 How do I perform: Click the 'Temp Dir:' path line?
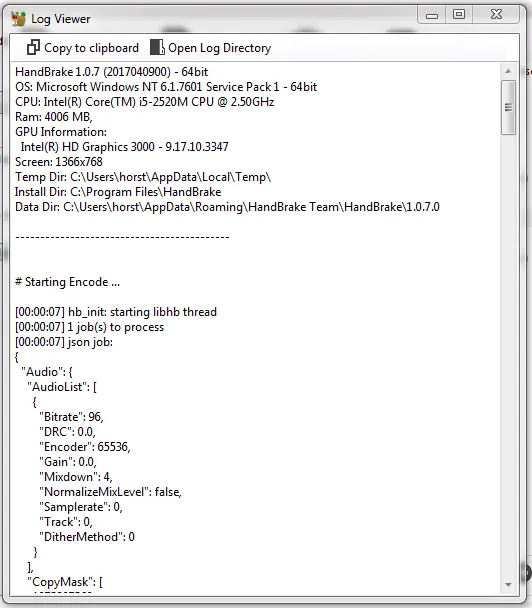(143, 177)
